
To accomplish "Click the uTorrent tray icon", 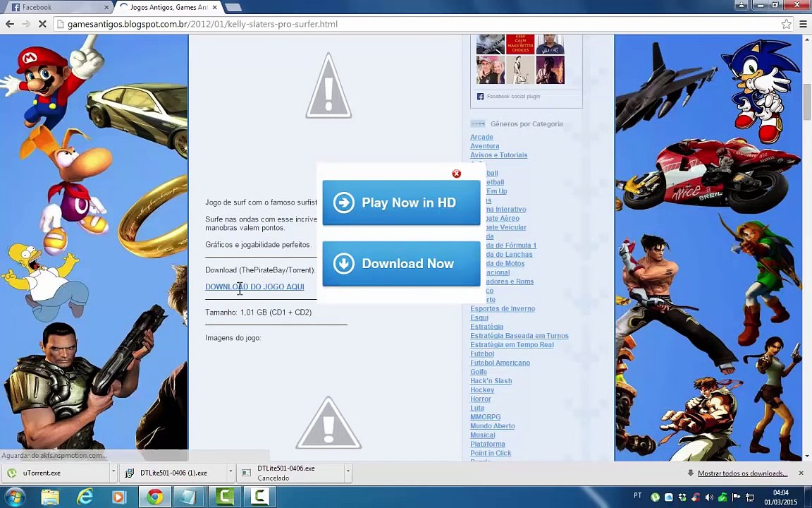I will click(655, 497).
